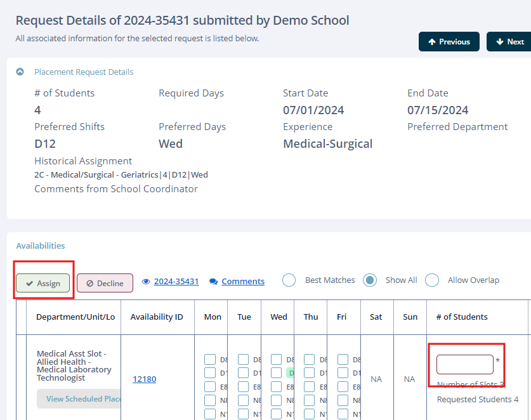Open request 2024-35431 view link

tap(176, 282)
